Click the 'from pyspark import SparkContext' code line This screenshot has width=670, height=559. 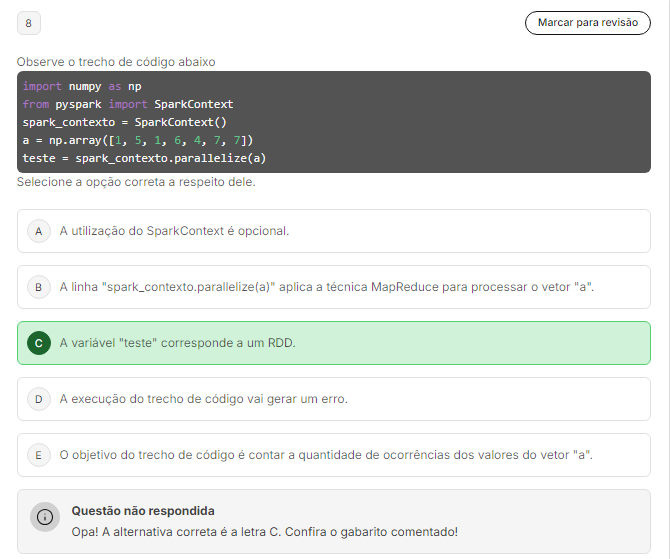pos(127,104)
